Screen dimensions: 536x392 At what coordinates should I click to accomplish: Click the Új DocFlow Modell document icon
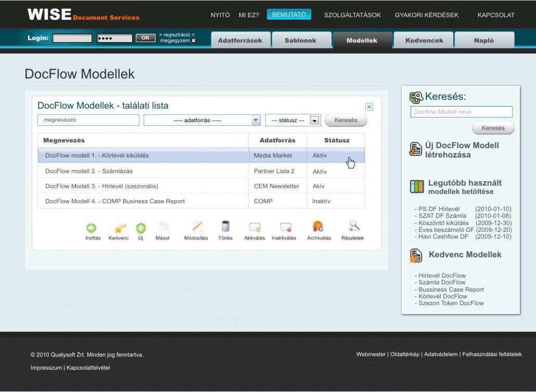click(415, 149)
